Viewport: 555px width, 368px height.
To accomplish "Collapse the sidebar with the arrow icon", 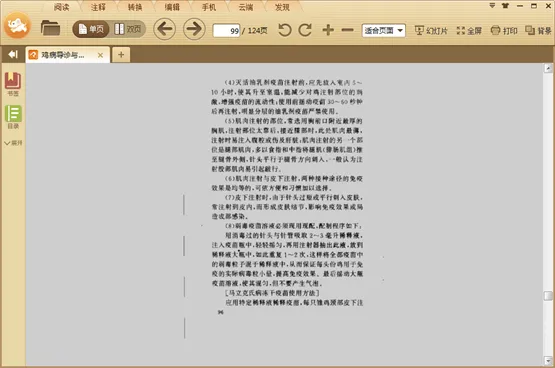I will click(x=13, y=54).
